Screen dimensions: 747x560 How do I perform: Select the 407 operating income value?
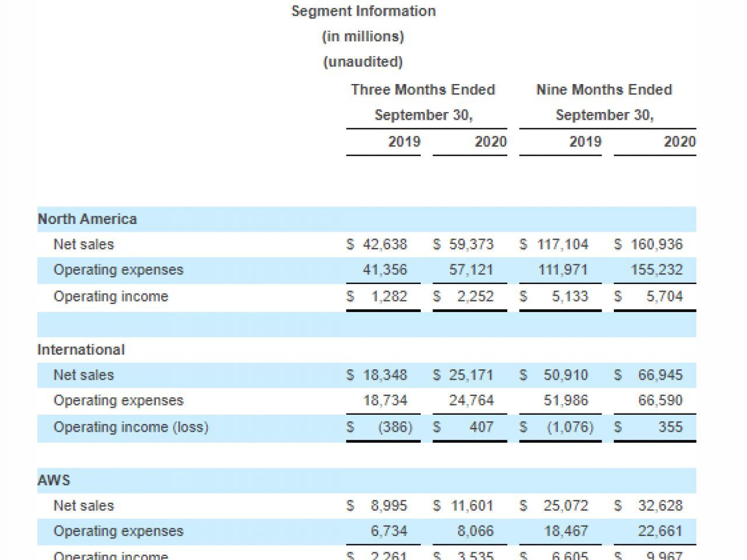point(481,427)
